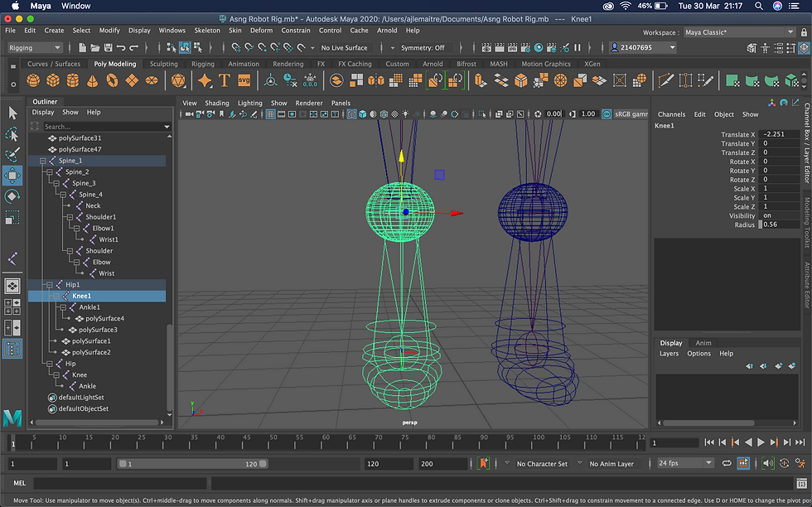This screenshot has height=507, width=812.
Task: Play animation forwards
Action: click(761, 442)
